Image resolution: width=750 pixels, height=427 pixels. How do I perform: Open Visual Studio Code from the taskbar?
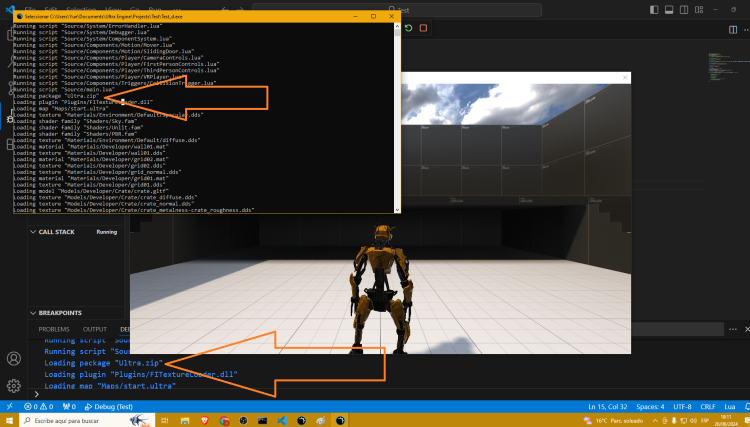point(282,421)
